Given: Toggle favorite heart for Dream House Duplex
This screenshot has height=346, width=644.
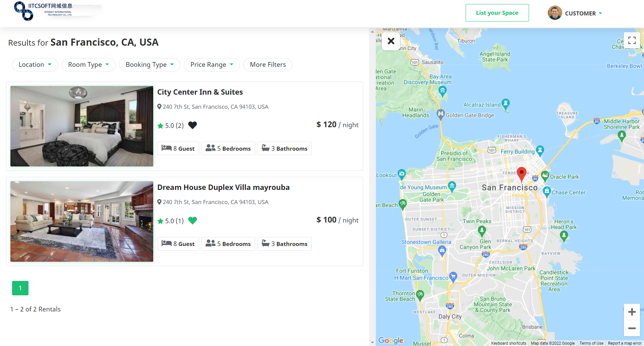Looking at the screenshot, I should tap(192, 220).
